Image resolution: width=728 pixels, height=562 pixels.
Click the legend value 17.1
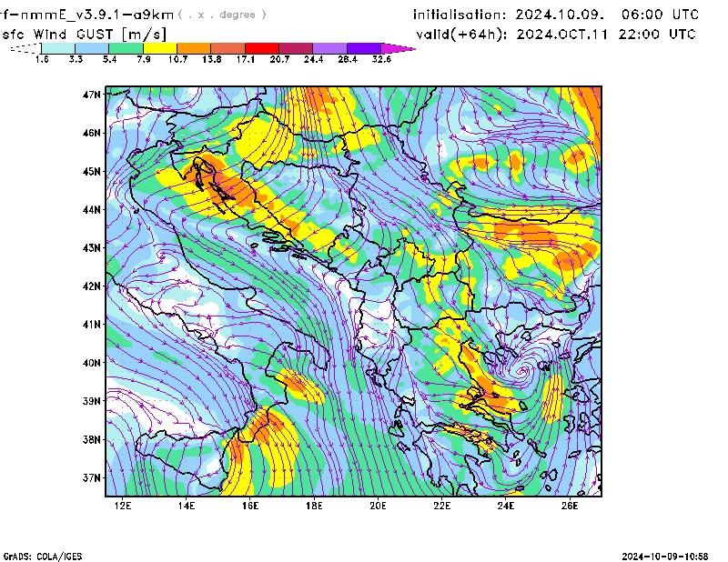[246, 59]
